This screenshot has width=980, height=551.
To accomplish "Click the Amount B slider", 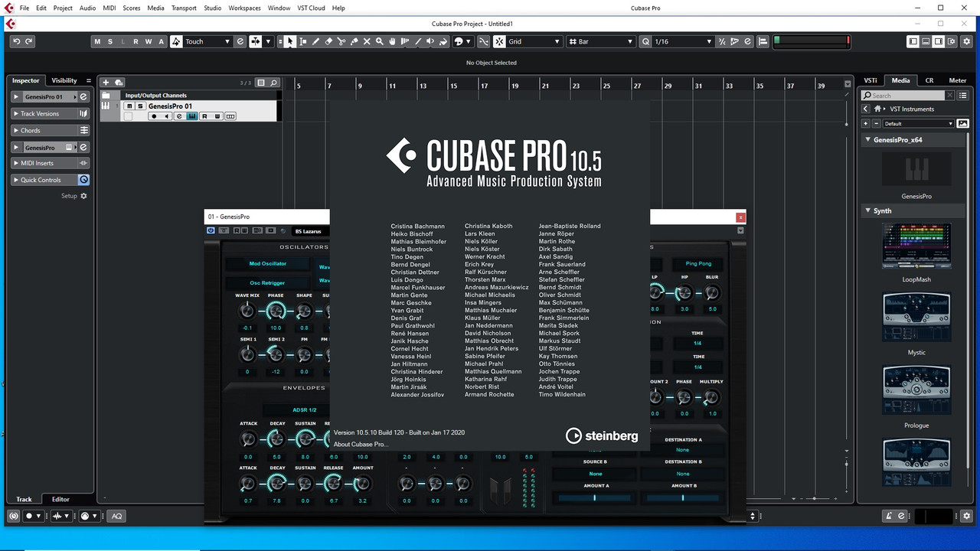I will click(682, 497).
